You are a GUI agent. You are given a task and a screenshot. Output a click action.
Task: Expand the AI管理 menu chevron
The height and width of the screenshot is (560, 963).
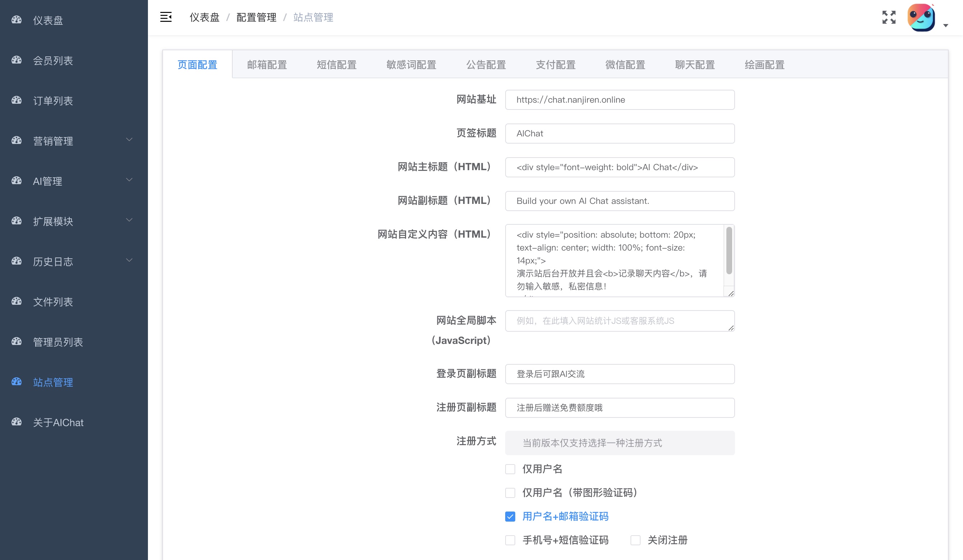pyautogui.click(x=129, y=180)
